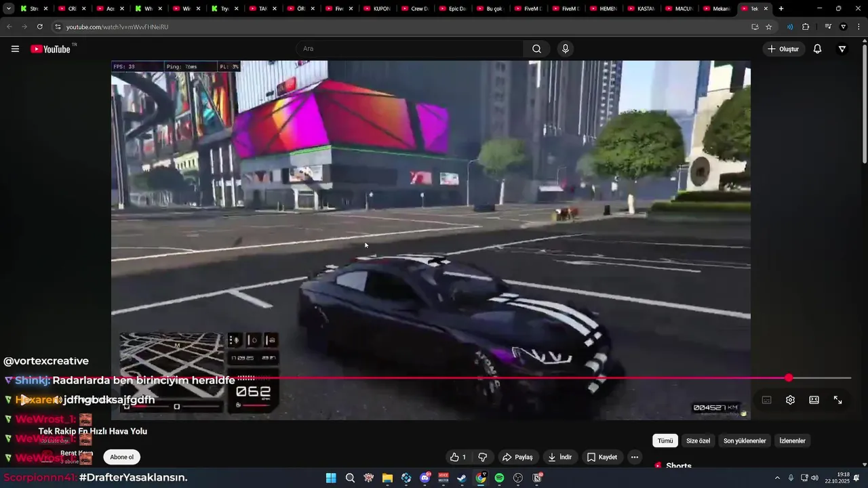Switch to the Epic browser tab
The image size is (868, 488).
[453, 9]
